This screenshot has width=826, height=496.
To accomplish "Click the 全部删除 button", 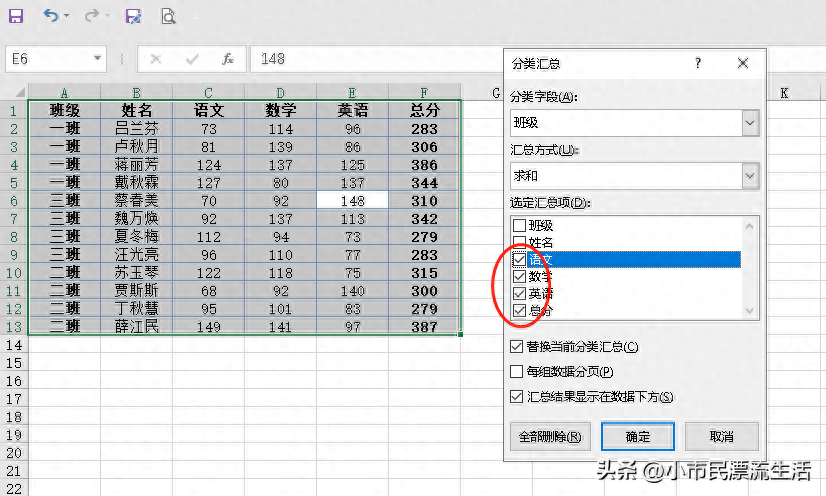I will (550, 437).
